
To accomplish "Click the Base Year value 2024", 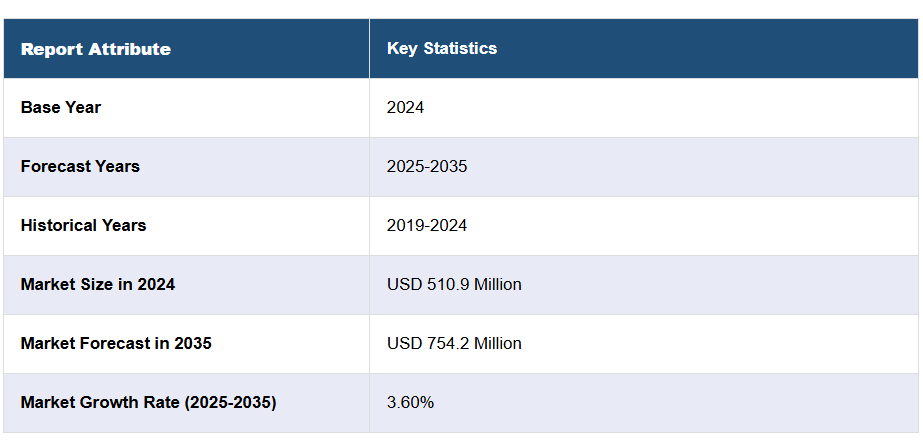I will point(405,107).
